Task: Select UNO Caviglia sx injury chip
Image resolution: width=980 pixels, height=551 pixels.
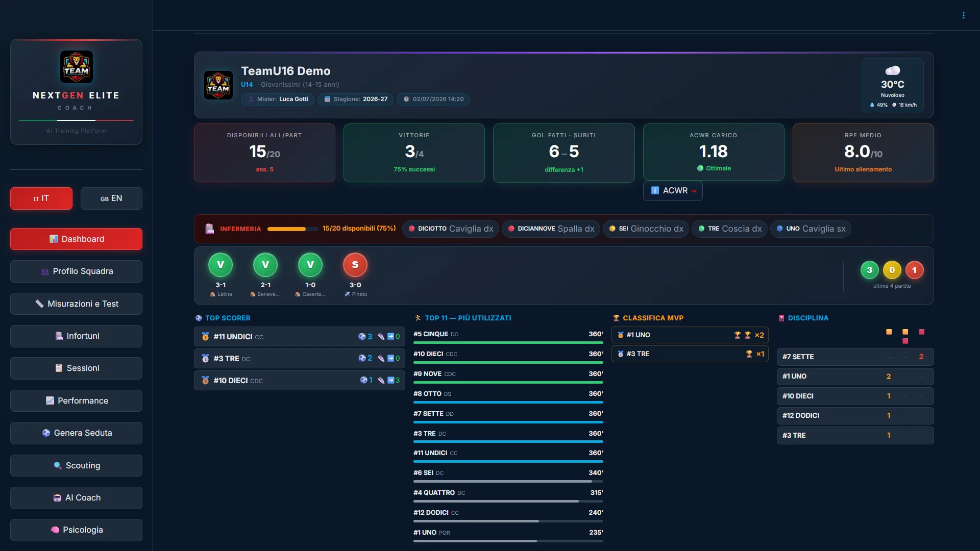Action: coord(811,229)
